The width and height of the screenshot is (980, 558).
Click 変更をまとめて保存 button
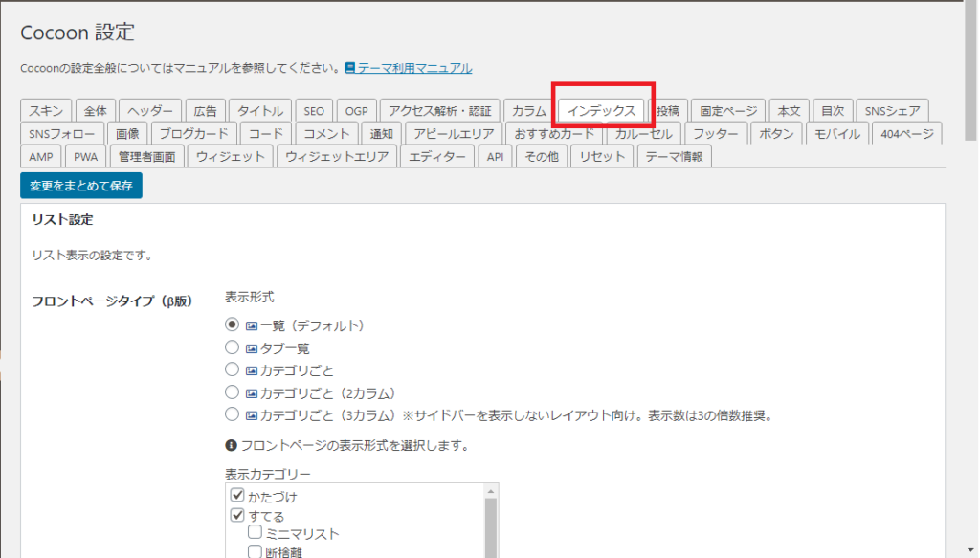pyautogui.click(x=81, y=186)
